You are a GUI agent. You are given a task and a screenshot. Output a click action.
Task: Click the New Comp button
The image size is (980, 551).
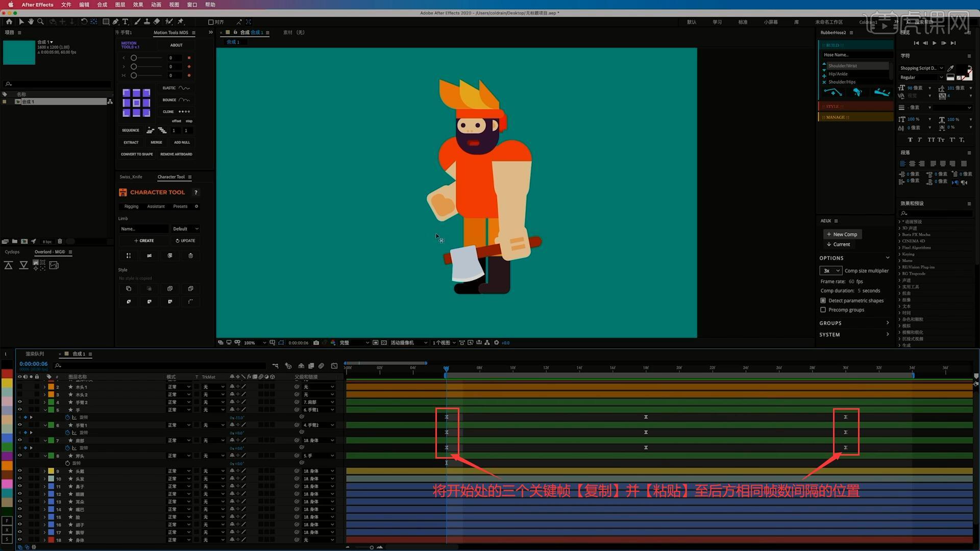pyautogui.click(x=842, y=234)
